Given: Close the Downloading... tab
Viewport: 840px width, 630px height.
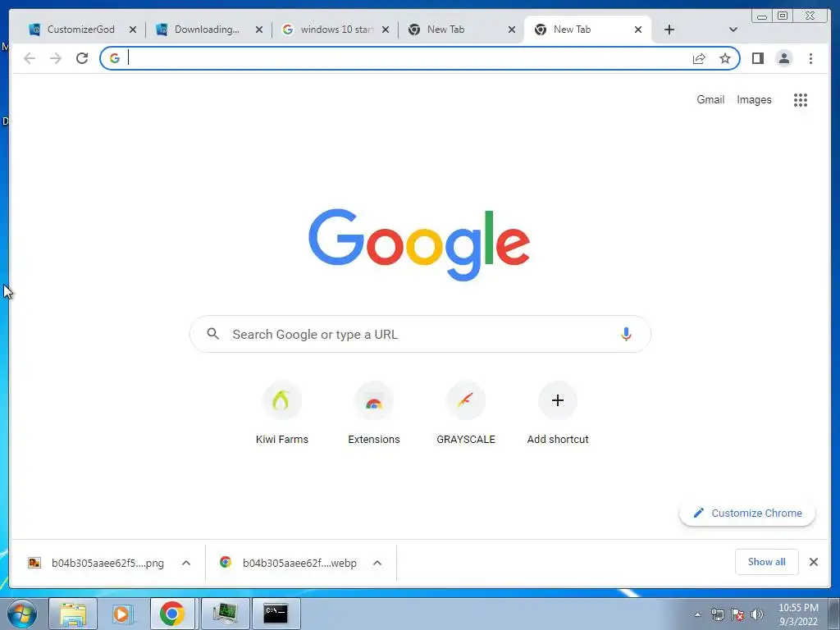Looking at the screenshot, I should (259, 30).
